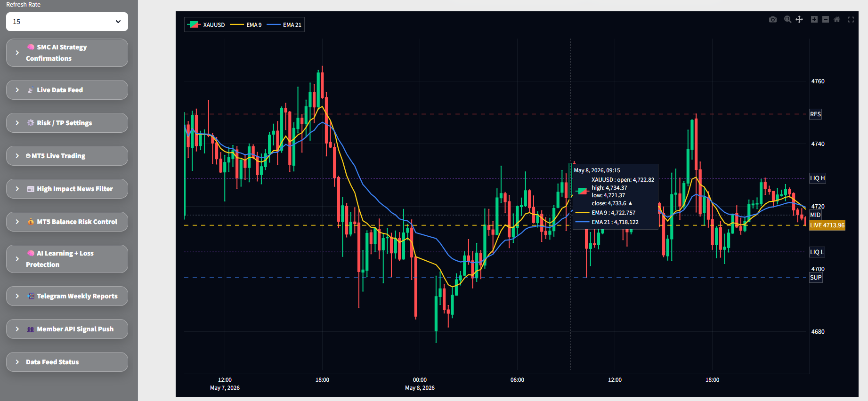Click the 4740 price axis tick
Viewport: 868px width, 401px height.
pos(818,144)
